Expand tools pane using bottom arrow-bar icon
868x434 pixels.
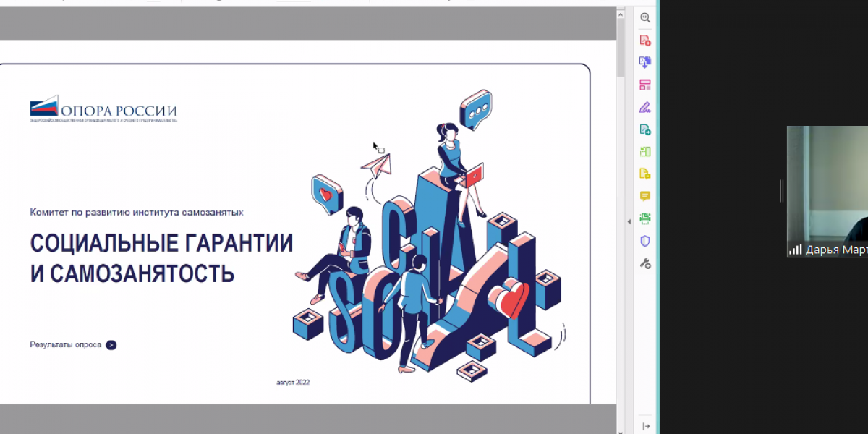(645, 426)
